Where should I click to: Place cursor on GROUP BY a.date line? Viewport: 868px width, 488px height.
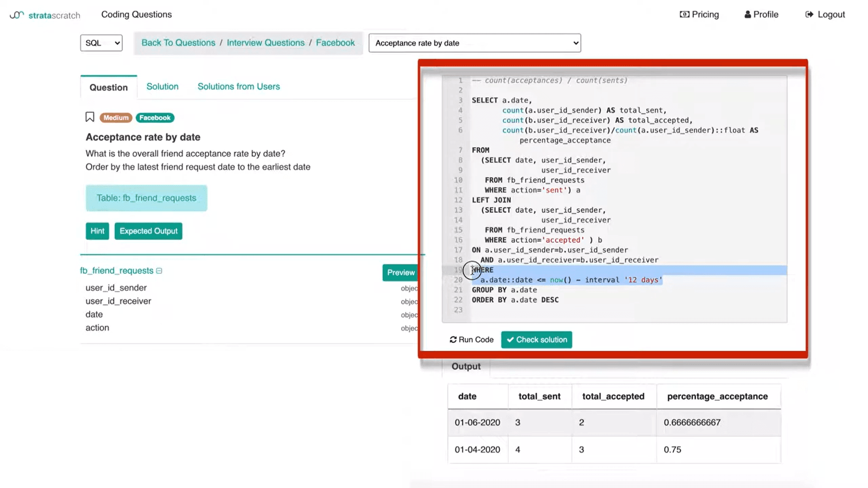pyautogui.click(x=505, y=290)
